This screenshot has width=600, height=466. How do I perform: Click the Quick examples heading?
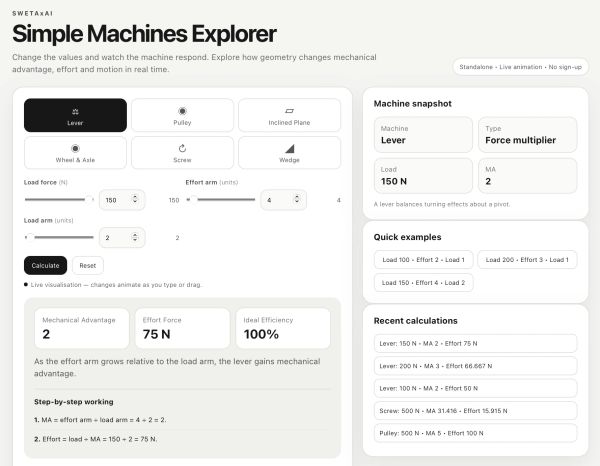coord(408,237)
